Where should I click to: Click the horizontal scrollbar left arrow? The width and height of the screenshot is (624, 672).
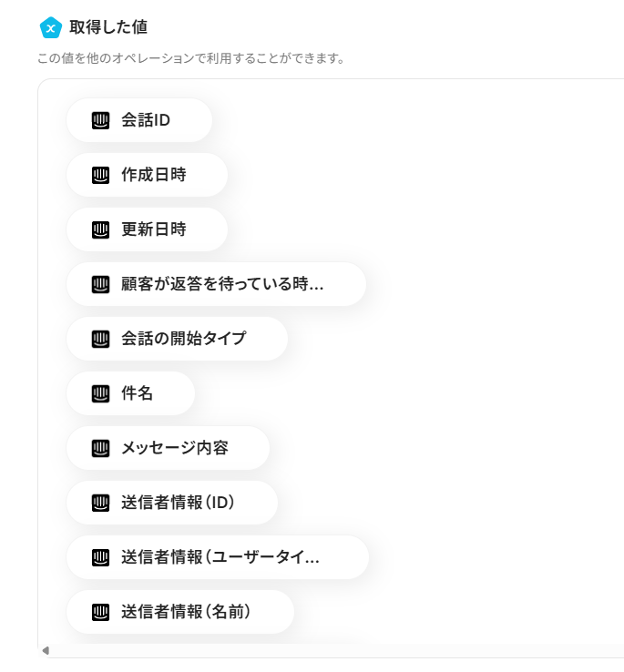pos(46,650)
